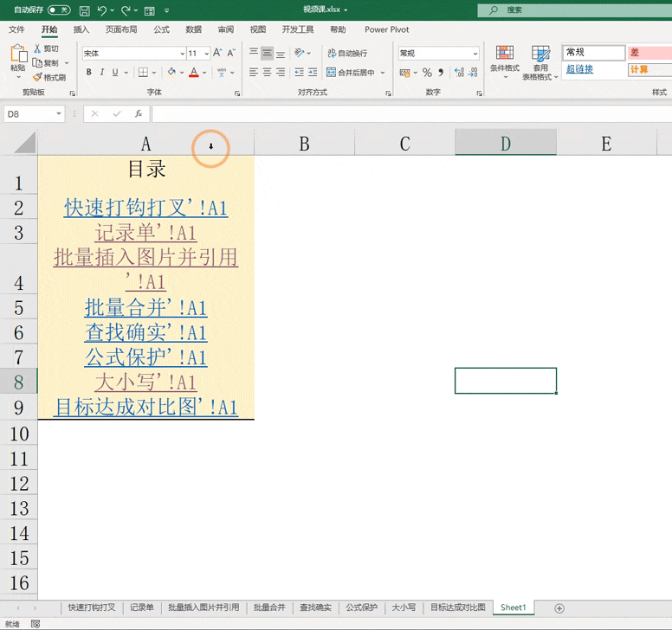Click the Increase Font Size icon
Image resolution: width=672 pixels, height=630 pixels.
217,53
